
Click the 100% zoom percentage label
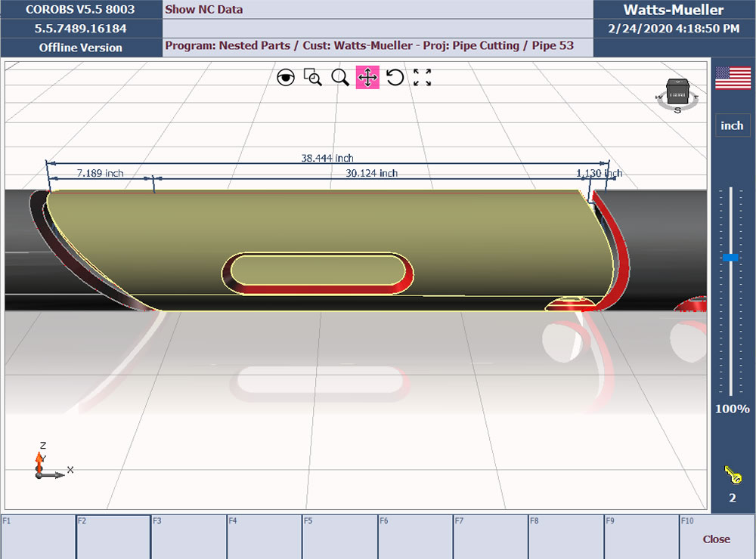732,409
